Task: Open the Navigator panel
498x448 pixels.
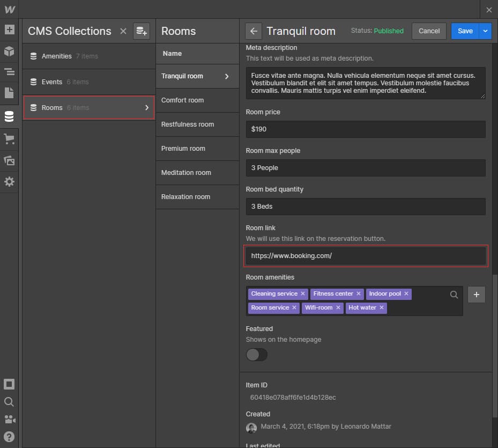Action: [x=9, y=71]
